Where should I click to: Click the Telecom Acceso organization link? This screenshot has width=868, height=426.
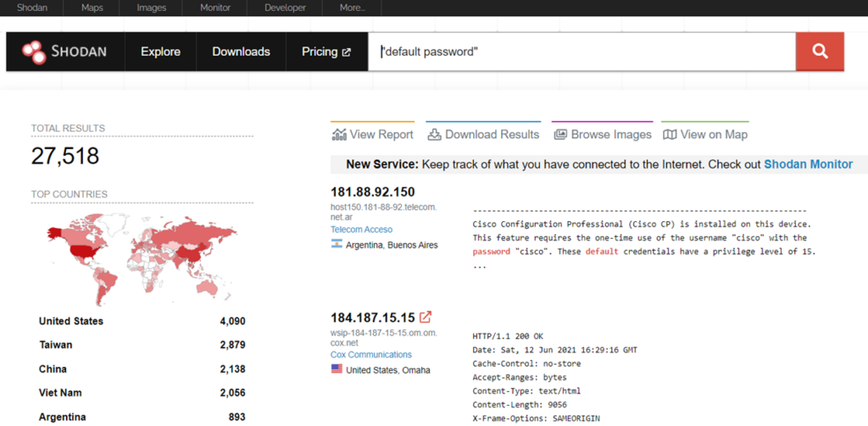click(x=361, y=229)
